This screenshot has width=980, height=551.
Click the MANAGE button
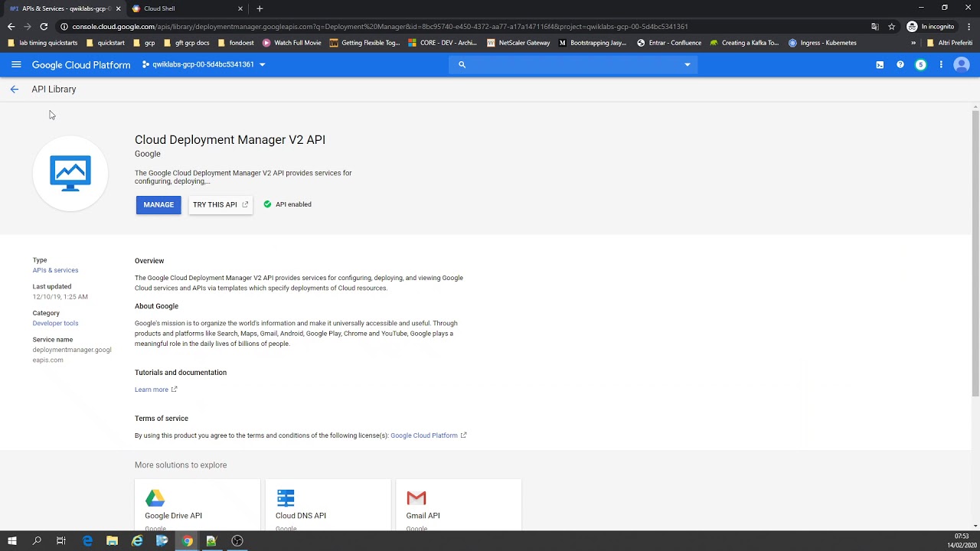tap(158, 204)
